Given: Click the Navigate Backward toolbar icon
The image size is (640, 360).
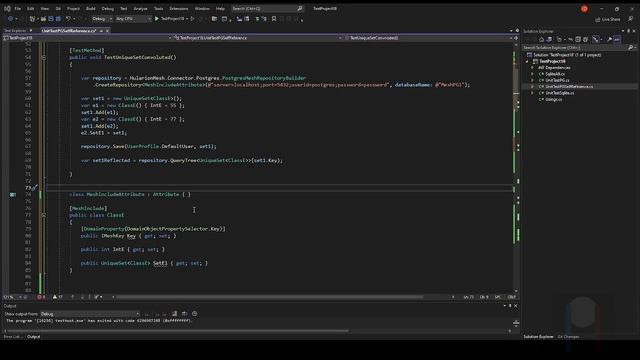Looking at the screenshot, I should 10,19.
